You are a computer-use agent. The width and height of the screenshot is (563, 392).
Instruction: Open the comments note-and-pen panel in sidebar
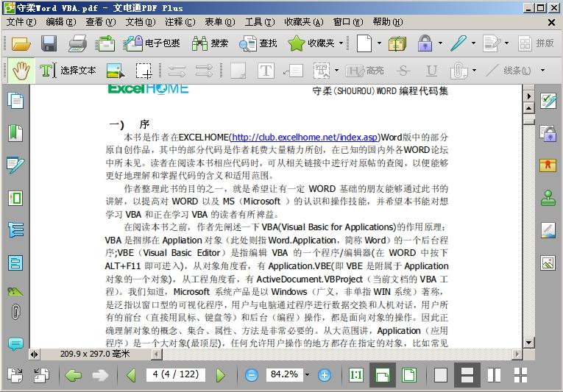click(x=15, y=165)
